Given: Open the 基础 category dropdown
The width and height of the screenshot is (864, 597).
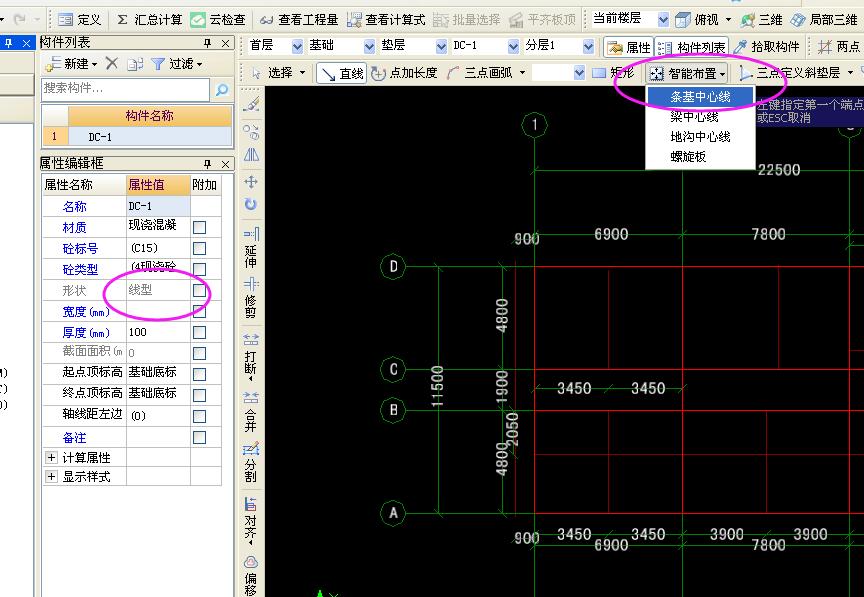Looking at the screenshot, I should [x=369, y=46].
